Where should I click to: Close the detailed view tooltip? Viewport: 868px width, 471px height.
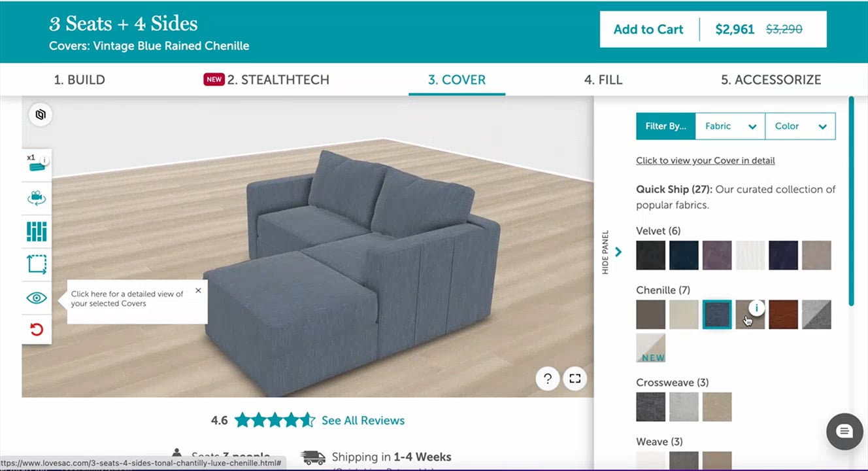(198, 290)
